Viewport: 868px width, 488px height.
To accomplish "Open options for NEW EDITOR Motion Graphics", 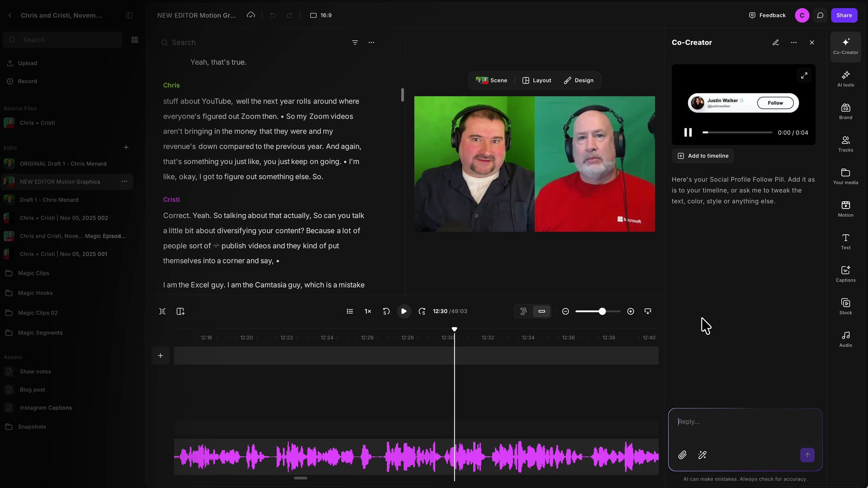I will coord(124,181).
